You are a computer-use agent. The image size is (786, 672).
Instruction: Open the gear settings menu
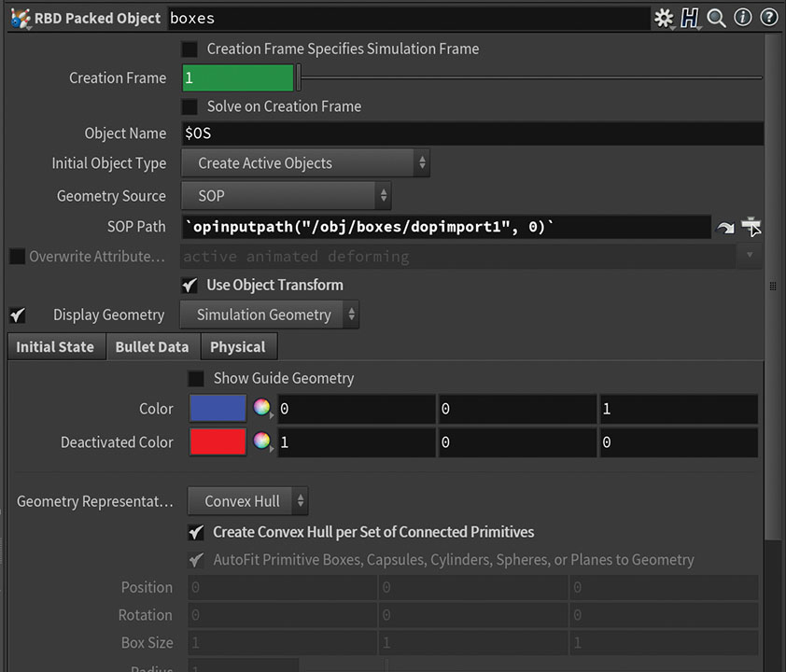click(x=664, y=18)
